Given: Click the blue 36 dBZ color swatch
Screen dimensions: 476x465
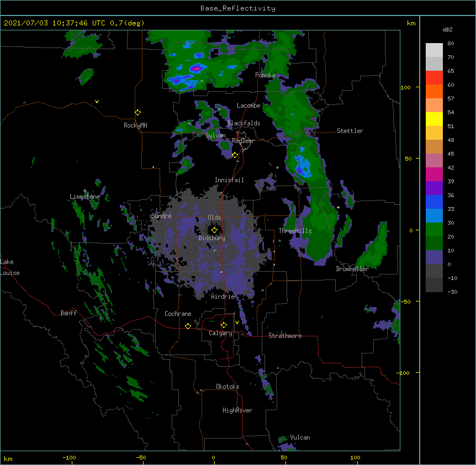Looking at the screenshot, I should 434,202.
